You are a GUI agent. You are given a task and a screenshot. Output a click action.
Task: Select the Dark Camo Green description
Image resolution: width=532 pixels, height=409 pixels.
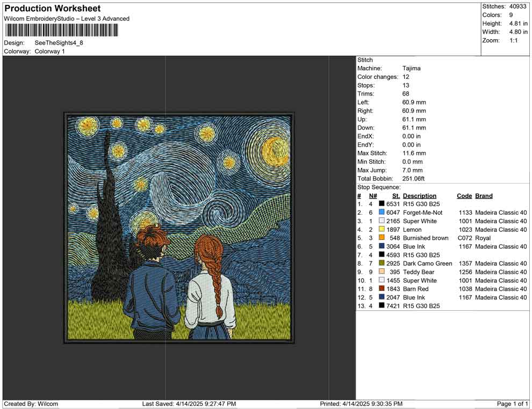click(x=428, y=264)
